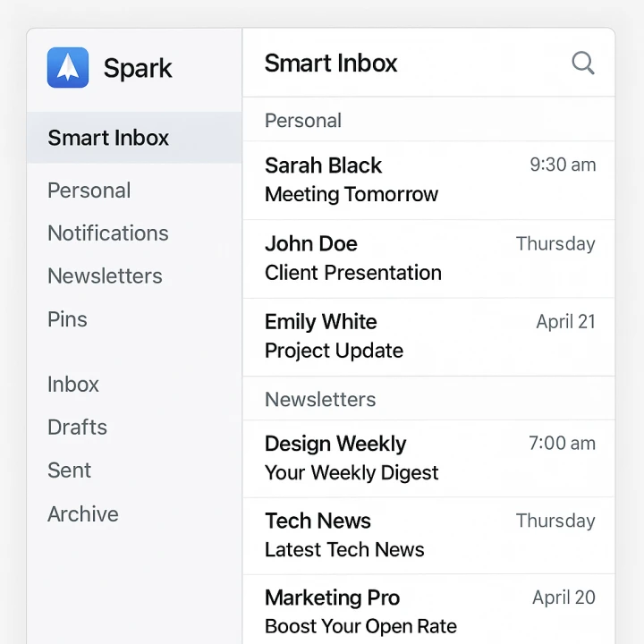Click the April 21 date

565,322
